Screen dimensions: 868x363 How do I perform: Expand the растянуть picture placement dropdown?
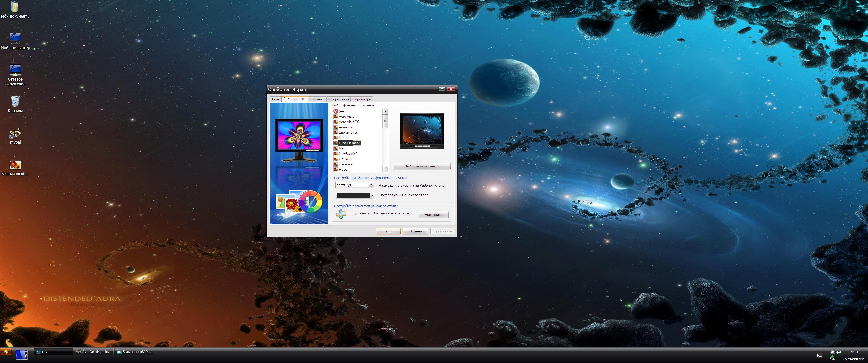[371, 185]
